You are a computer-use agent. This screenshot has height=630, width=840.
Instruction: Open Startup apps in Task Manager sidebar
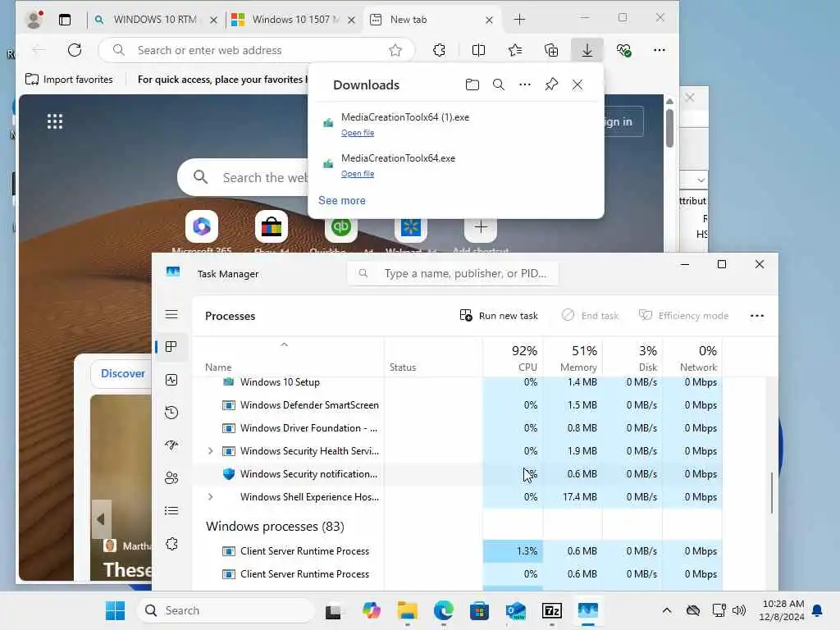click(x=171, y=445)
